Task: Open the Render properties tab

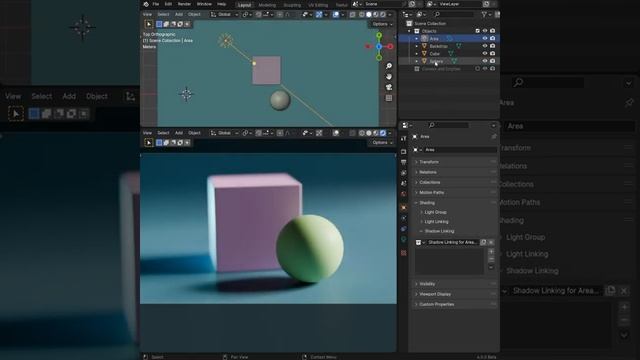Action: pyautogui.click(x=404, y=152)
